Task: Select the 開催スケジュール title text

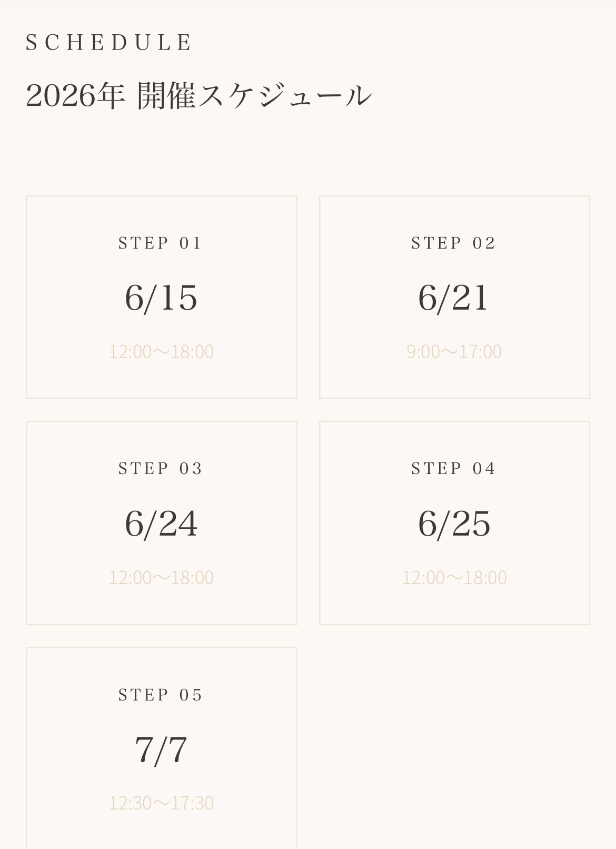Action: [254, 96]
